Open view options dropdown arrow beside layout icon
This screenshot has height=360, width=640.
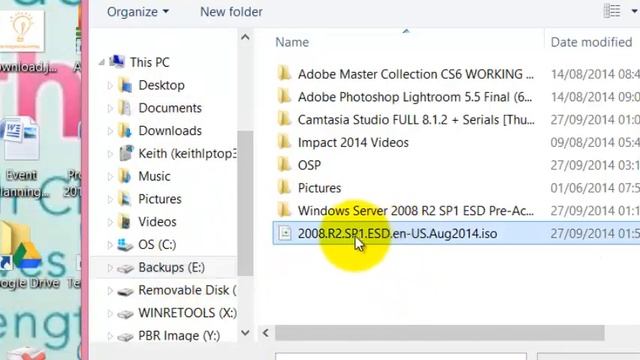point(635,11)
